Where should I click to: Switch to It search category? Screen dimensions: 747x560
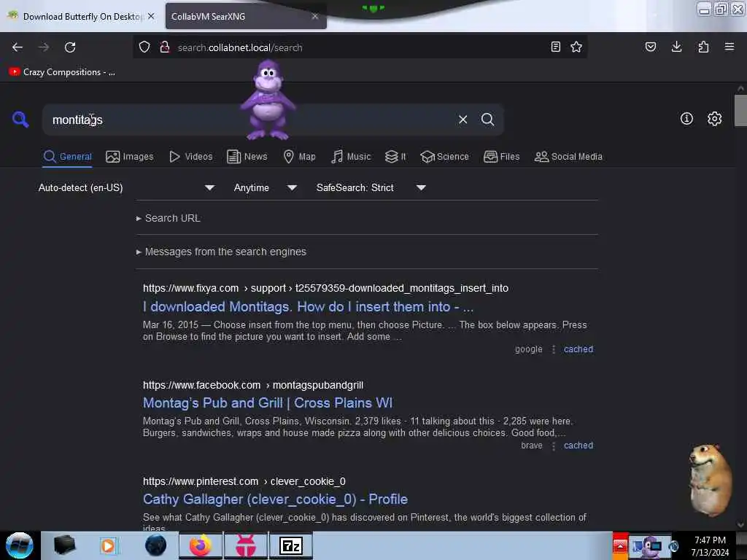point(395,157)
